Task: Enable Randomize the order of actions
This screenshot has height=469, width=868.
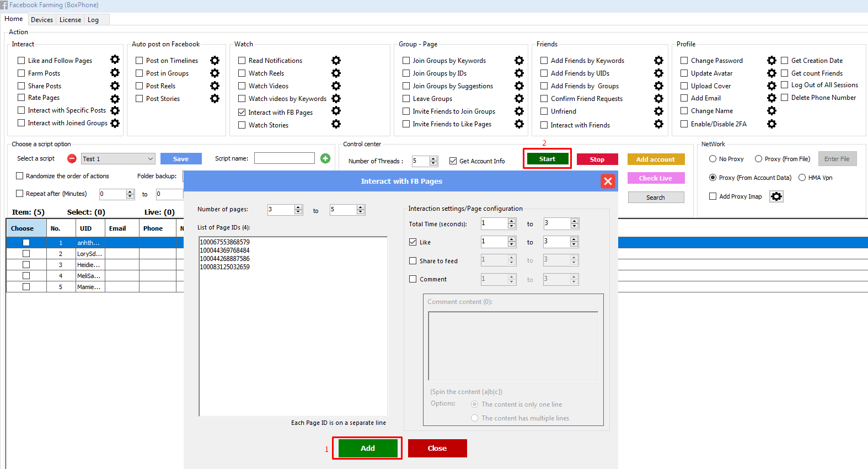Action: (x=20, y=176)
